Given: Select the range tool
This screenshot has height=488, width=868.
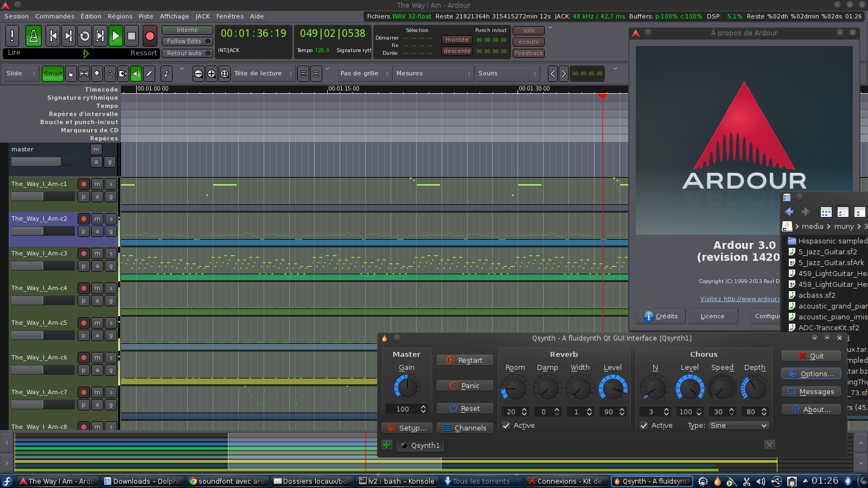Looking at the screenshot, I should (x=84, y=74).
